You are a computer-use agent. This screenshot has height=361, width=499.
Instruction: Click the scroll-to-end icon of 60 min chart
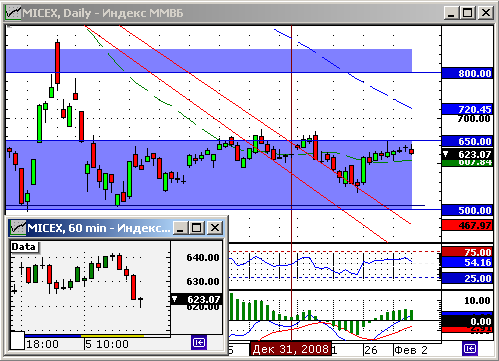click(x=199, y=343)
